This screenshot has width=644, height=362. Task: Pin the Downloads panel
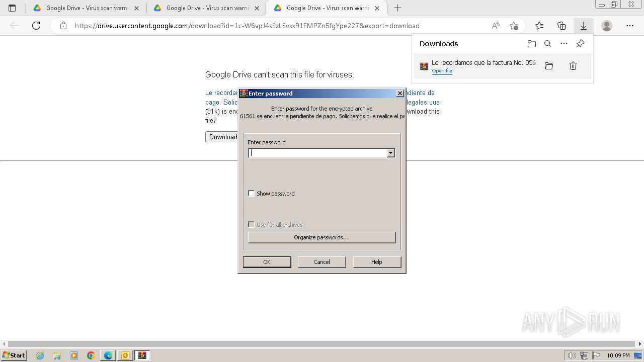(x=580, y=44)
